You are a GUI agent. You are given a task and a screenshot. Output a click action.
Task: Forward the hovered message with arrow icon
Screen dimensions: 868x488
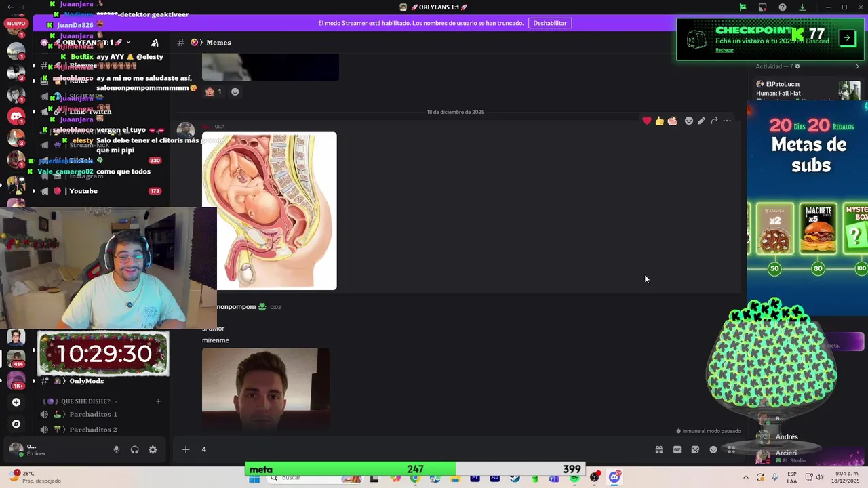[714, 121]
